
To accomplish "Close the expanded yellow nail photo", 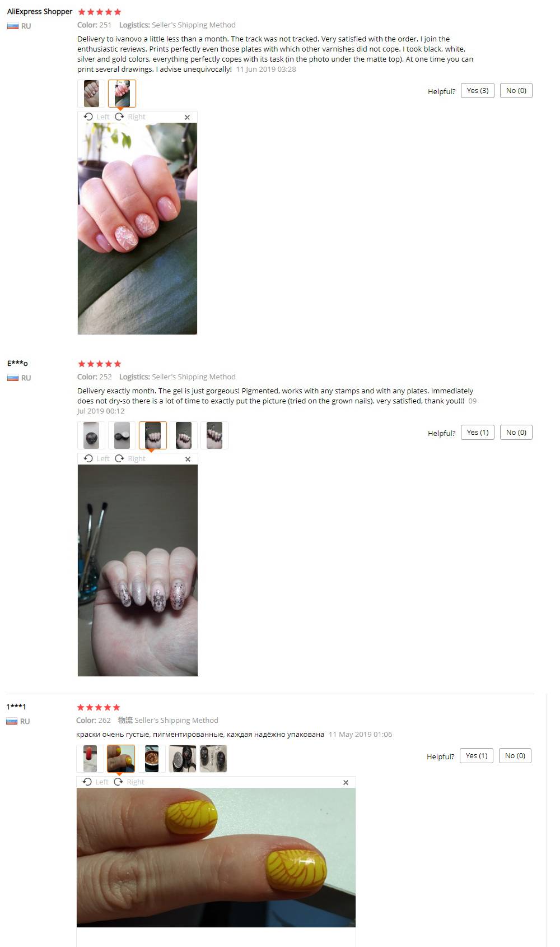I will [346, 782].
